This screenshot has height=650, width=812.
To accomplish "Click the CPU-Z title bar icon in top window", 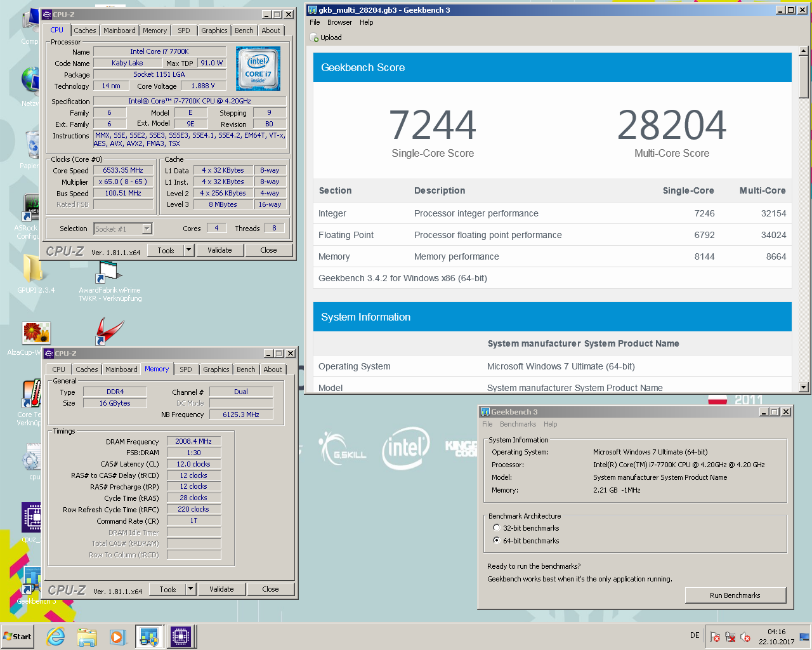I will point(48,15).
